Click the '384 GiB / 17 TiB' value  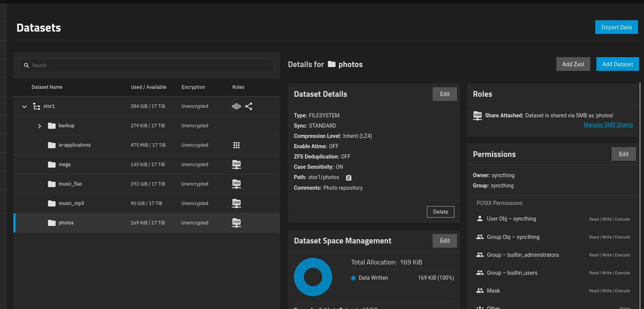(148, 106)
